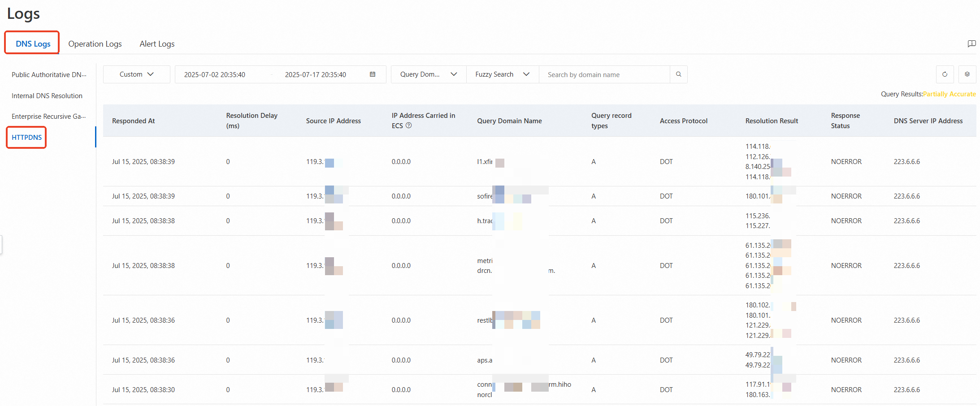Open the calendar icon in date range

point(373,74)
